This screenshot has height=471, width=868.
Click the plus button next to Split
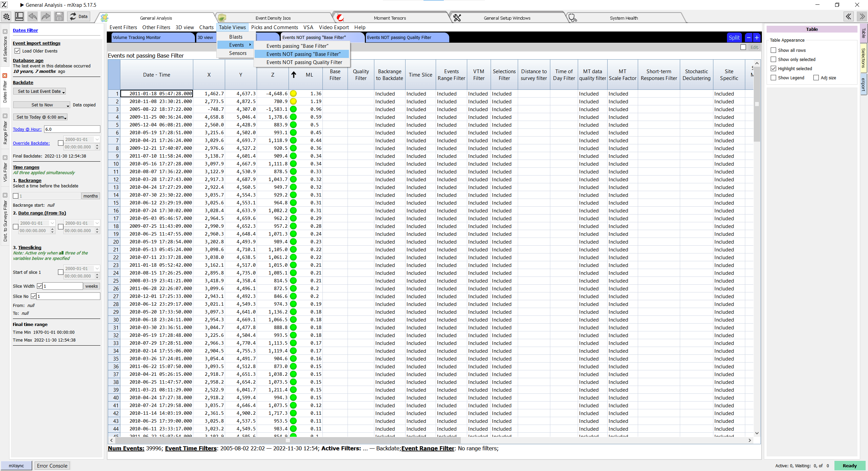pos(757,38)
